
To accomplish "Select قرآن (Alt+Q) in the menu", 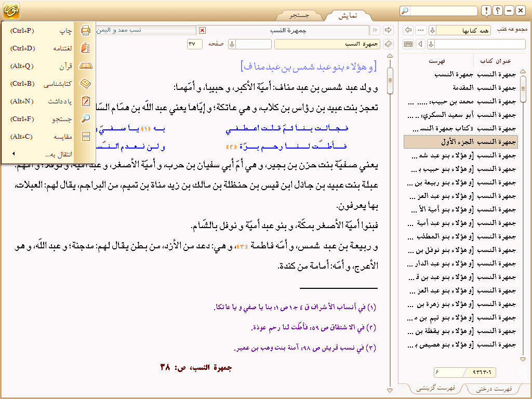I will [x=48, y=66].
